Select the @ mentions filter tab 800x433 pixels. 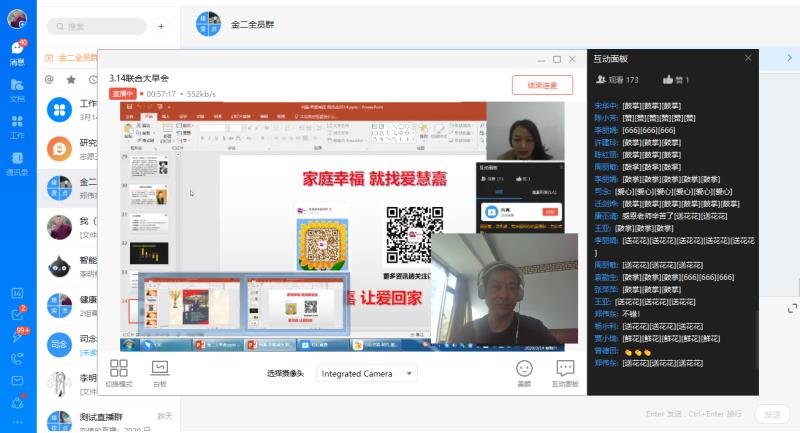[49, 79]
